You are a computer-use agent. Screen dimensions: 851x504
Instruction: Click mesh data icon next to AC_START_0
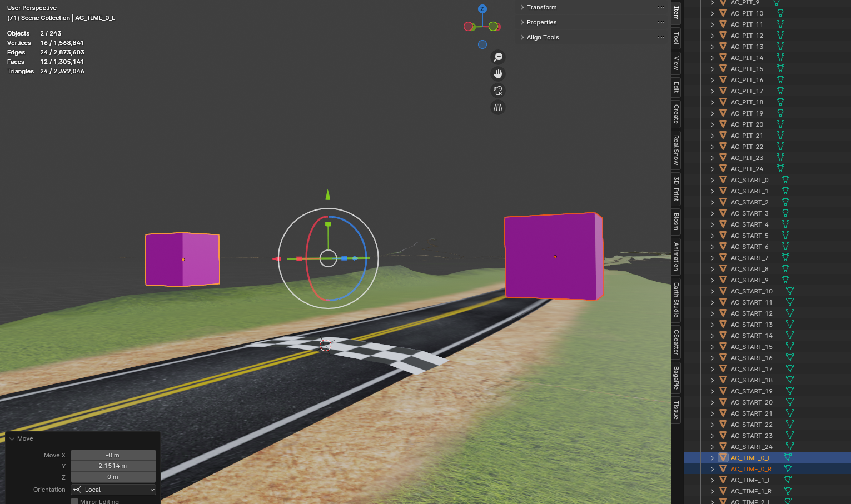[785, 179]
